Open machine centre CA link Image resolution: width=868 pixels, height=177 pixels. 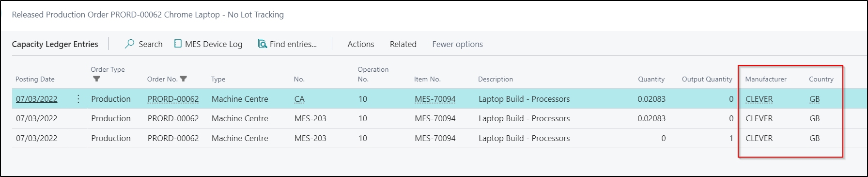point(299,99)
